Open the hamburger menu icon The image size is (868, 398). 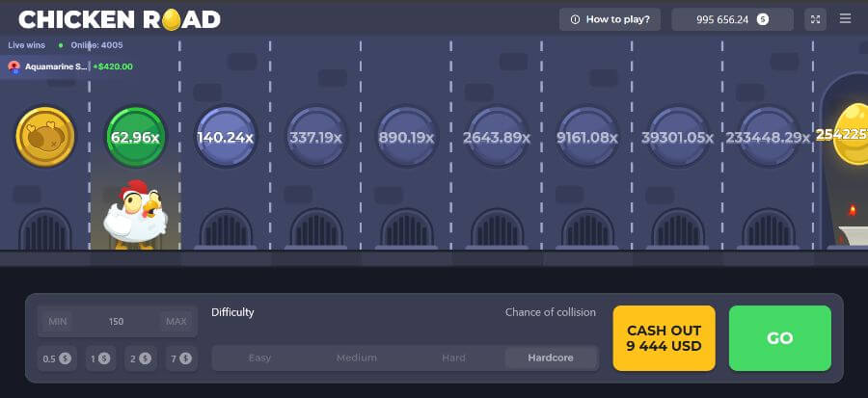(x=845, y=19)
